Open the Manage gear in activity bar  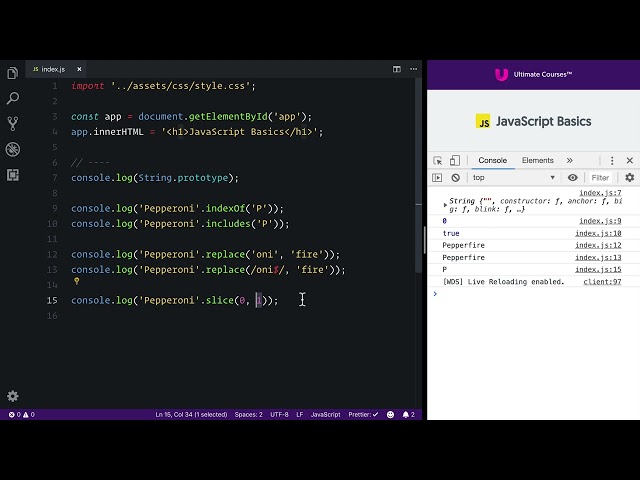13,396
